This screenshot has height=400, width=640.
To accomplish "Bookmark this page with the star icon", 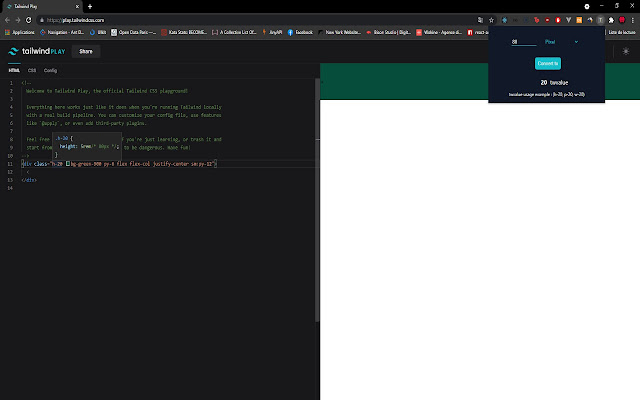I will pos(491,20).
